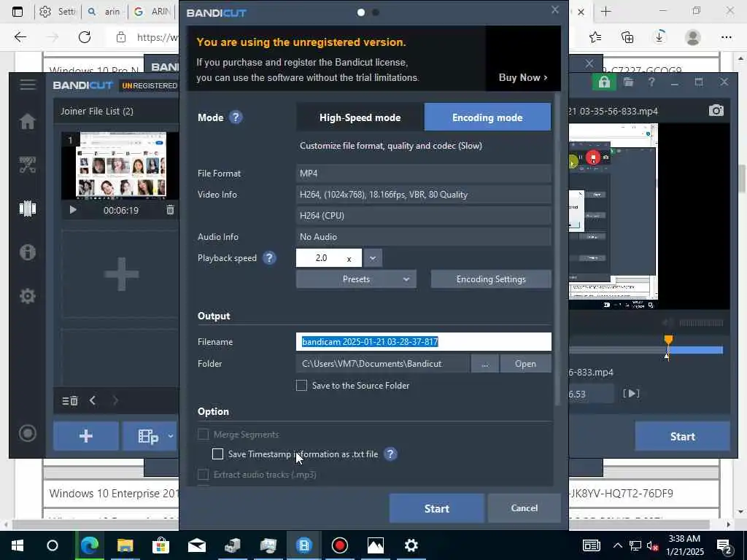Open the folder icon in Bandicut title bar

[x=628, y=82]
